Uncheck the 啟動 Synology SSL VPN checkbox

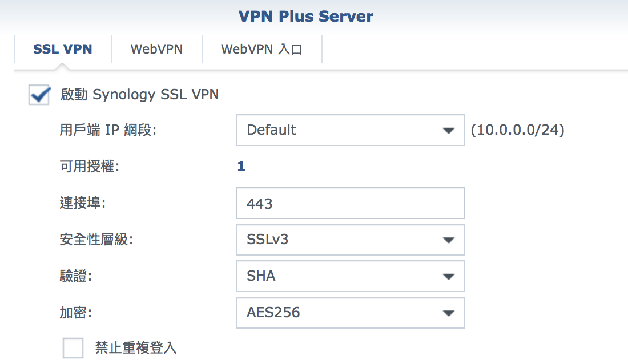click(39, 95)
